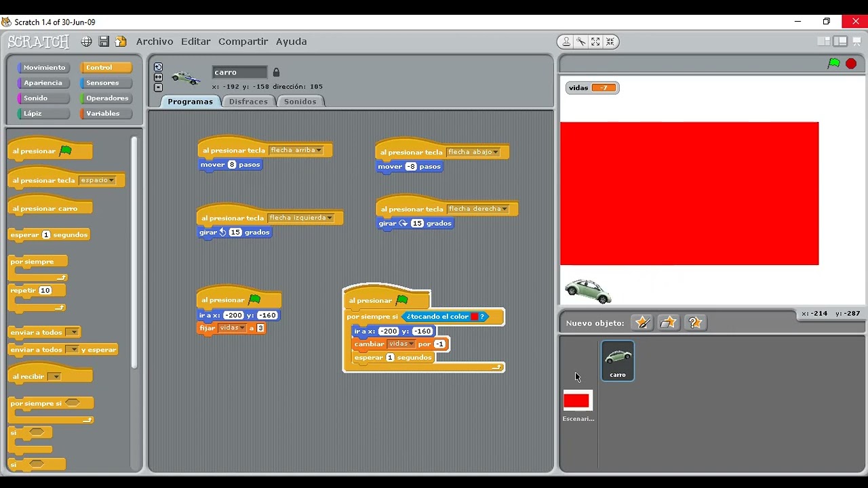The image size is (868, 488).
Task: Enter presentation mode
Action: pyautogui.click(x=857, y=41)
